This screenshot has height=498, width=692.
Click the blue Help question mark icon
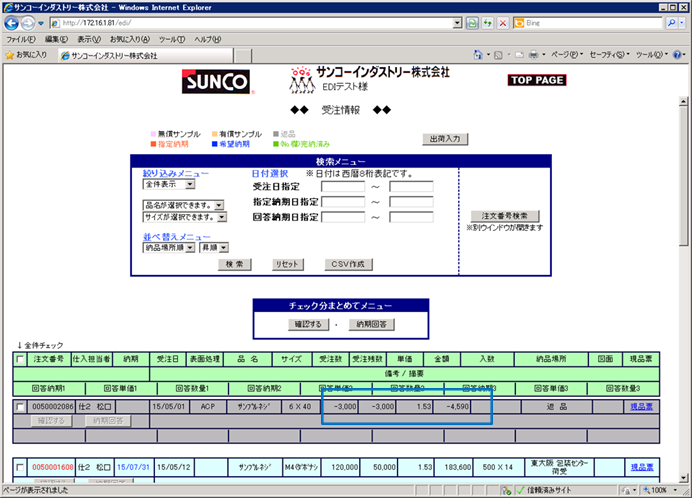[677, 55]
